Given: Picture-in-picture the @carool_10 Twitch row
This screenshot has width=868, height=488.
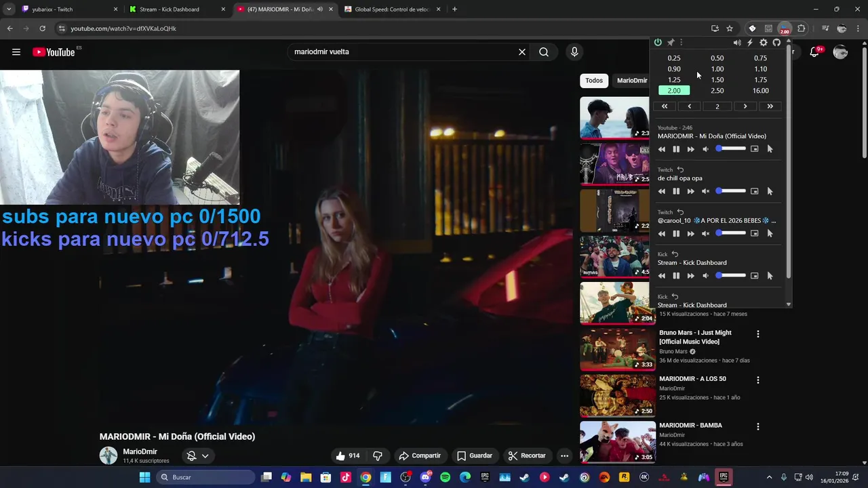Looking at the screenshot, I should tap(754, 233).
